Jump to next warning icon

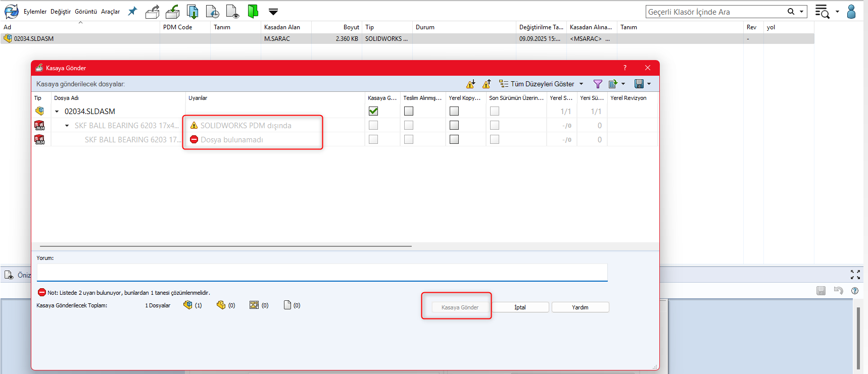click(x=471, y=84)
